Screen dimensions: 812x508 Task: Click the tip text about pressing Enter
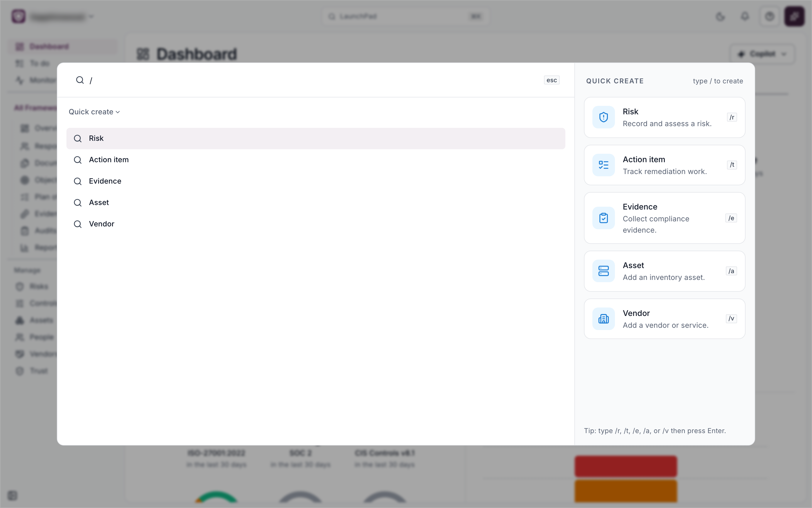pos(655,431)
